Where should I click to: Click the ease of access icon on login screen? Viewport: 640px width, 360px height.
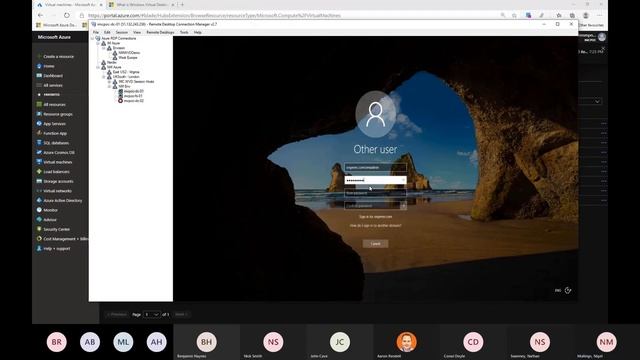click(x=568, y=290)
